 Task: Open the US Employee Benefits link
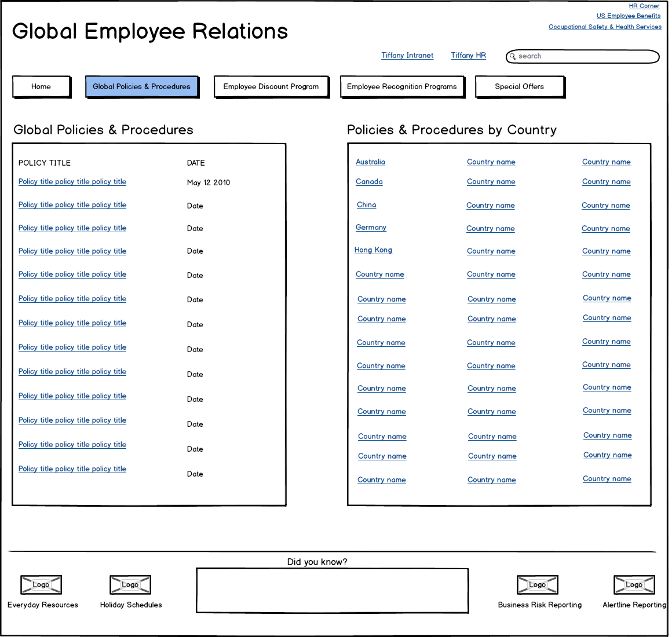point(629,16)
